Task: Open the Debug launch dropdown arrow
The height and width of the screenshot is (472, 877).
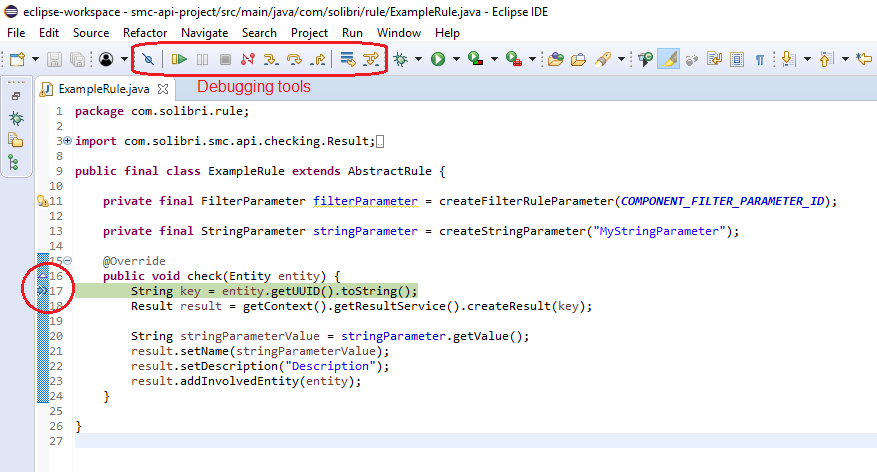Action: pyautogui.click(x=418, y=60)
